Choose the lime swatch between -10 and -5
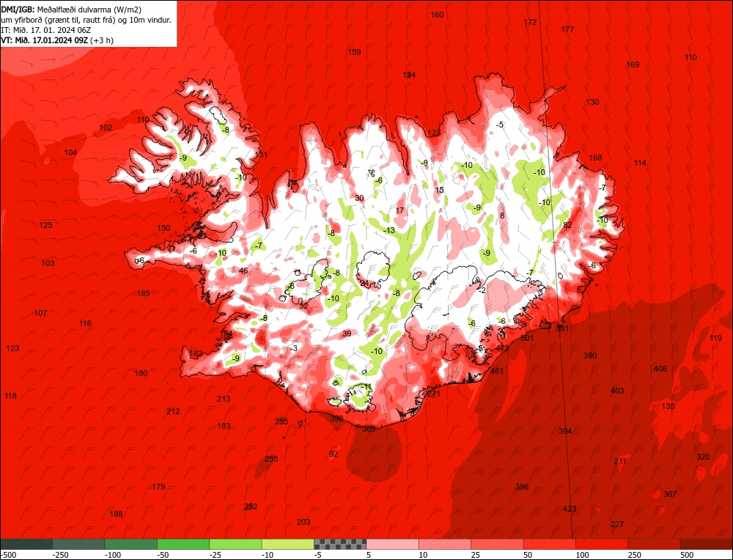The height and width of the screenshot is (560, 733). (288, 544)
